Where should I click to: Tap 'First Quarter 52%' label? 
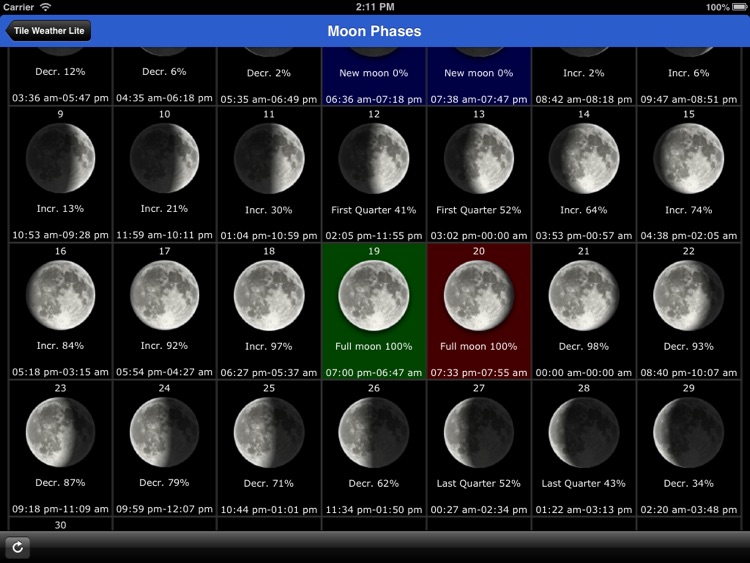pos(479,210)
